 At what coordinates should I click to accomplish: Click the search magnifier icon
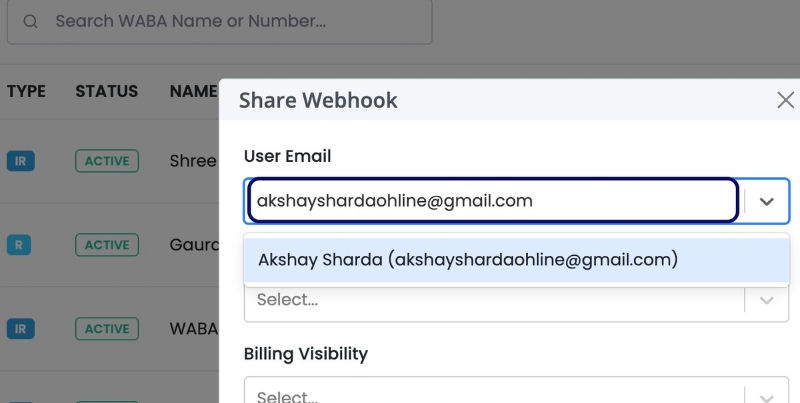(31, 21)
